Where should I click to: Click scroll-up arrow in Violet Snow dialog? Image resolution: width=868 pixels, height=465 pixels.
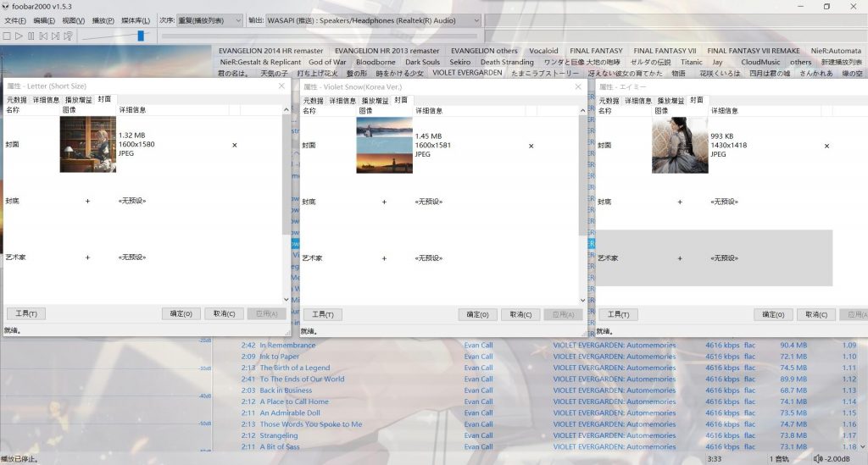coord(582,111)
